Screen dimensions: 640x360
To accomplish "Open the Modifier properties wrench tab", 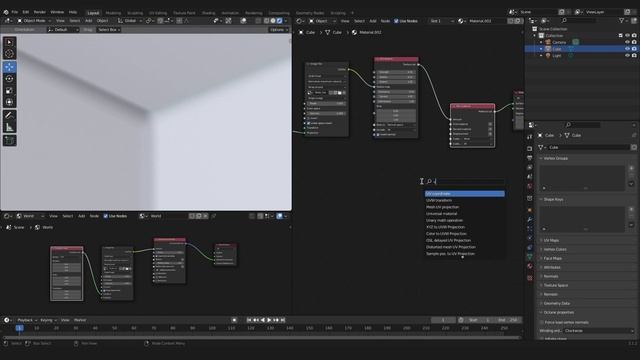I will coord(530,220).
